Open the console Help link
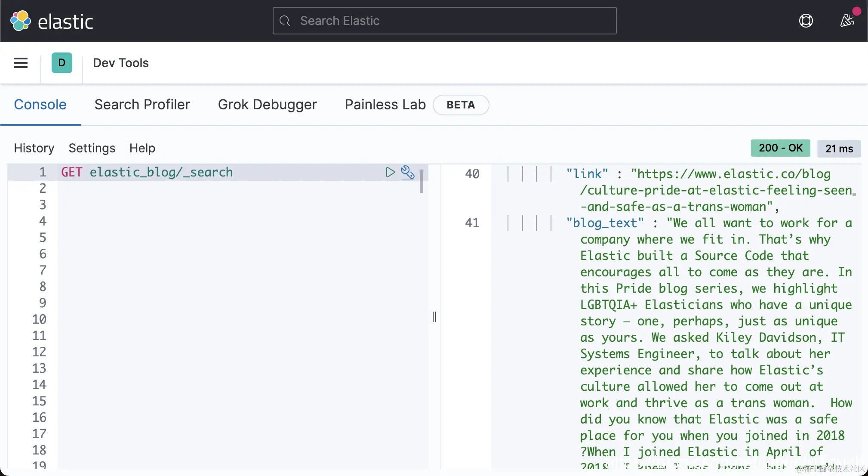Screen dimensions: 868x476 142,148
